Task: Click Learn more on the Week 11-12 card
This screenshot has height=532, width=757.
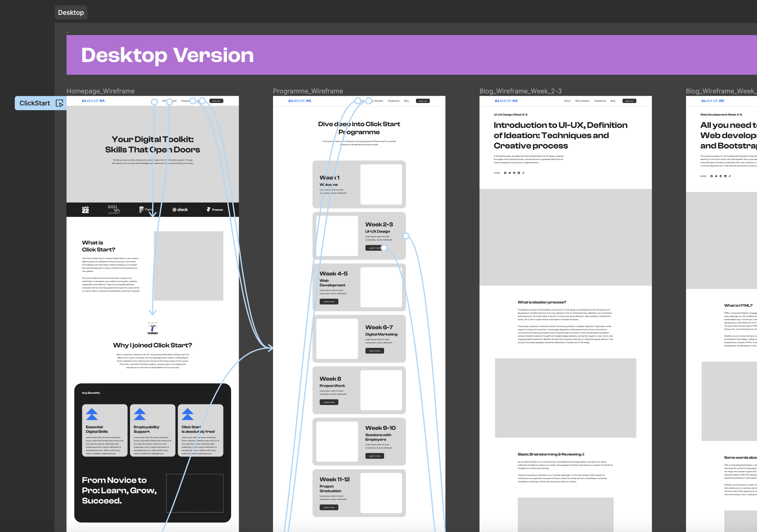Action: [x=329, y=508]
